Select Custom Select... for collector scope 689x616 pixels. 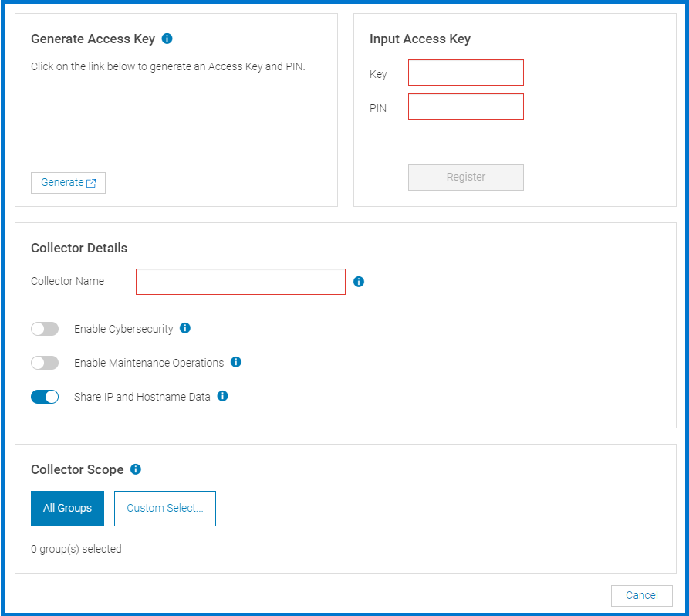164,508
